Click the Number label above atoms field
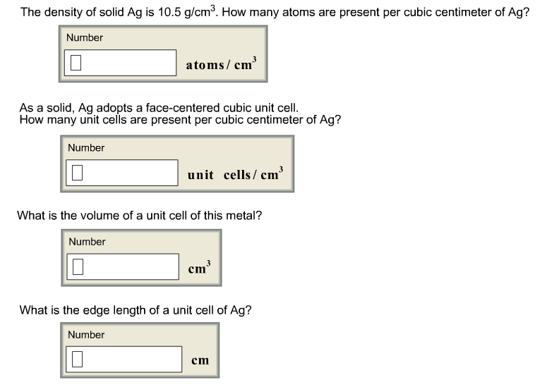Image resolution: width=547 pixels, height=392 pixels. click(85, 37)
